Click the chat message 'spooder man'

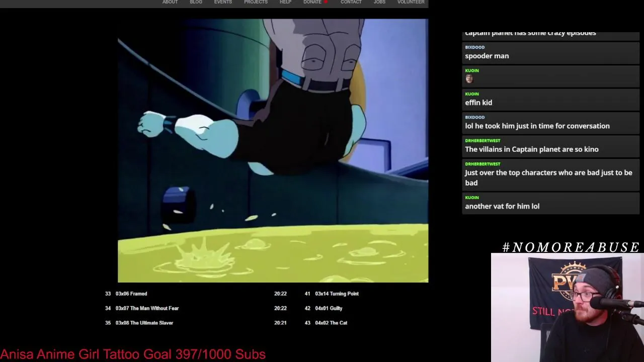487,56
